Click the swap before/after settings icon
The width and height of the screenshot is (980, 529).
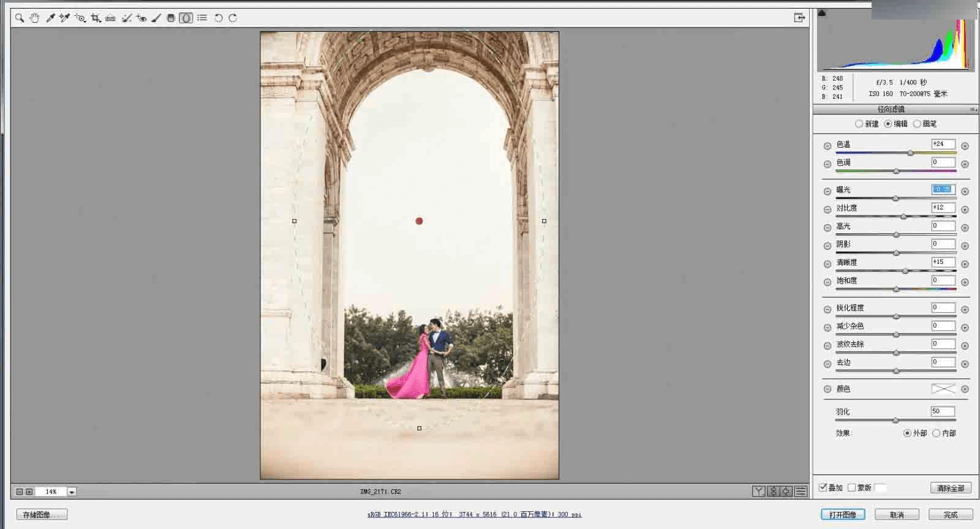click(x=773, y=491)
